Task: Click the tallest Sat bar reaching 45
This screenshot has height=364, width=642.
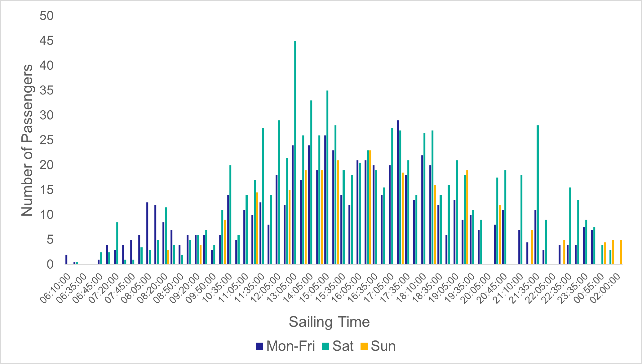Action: (295, 152)
